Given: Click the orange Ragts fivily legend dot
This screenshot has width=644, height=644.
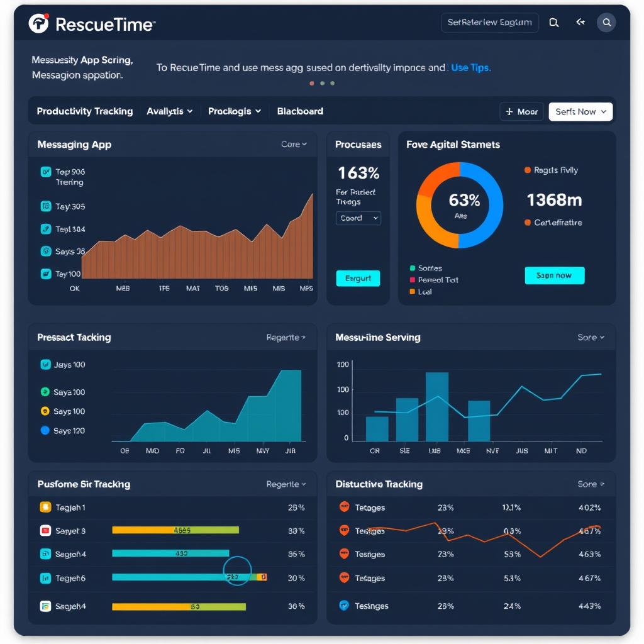Looking at the screenshot, I should point(528,170).
